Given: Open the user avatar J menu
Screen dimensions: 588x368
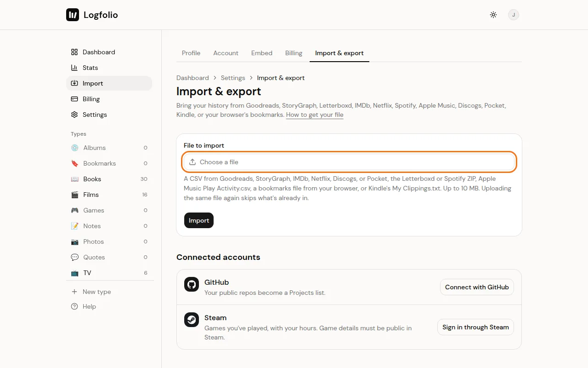Looking at the screenshot, I should tap(514, 15).
